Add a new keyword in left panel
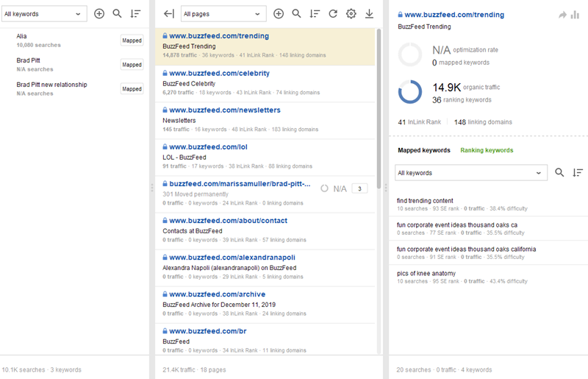Viewport: 588px width, 379px height. [99, 14]
